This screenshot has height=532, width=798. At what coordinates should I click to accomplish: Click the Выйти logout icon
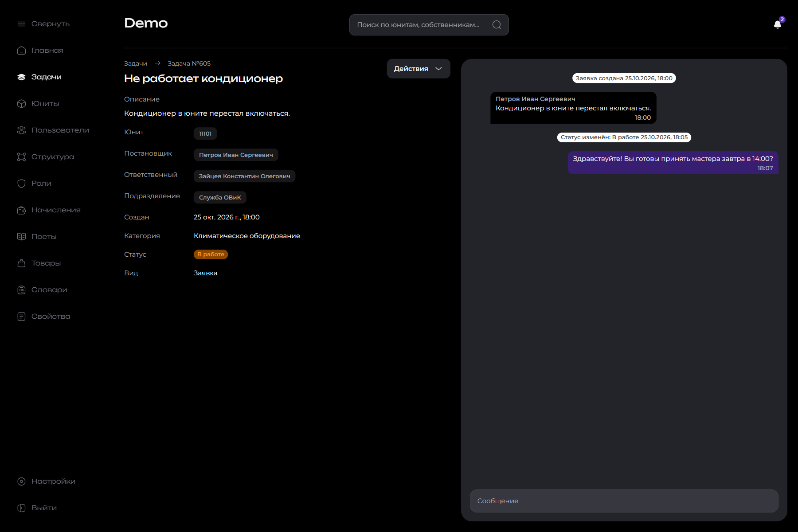point(21,508)
